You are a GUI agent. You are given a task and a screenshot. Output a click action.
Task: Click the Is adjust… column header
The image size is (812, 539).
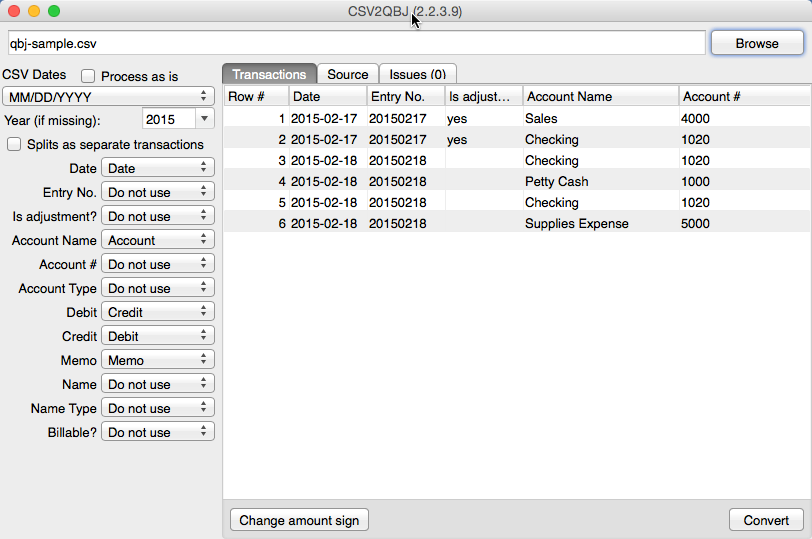tap(484, 96)
